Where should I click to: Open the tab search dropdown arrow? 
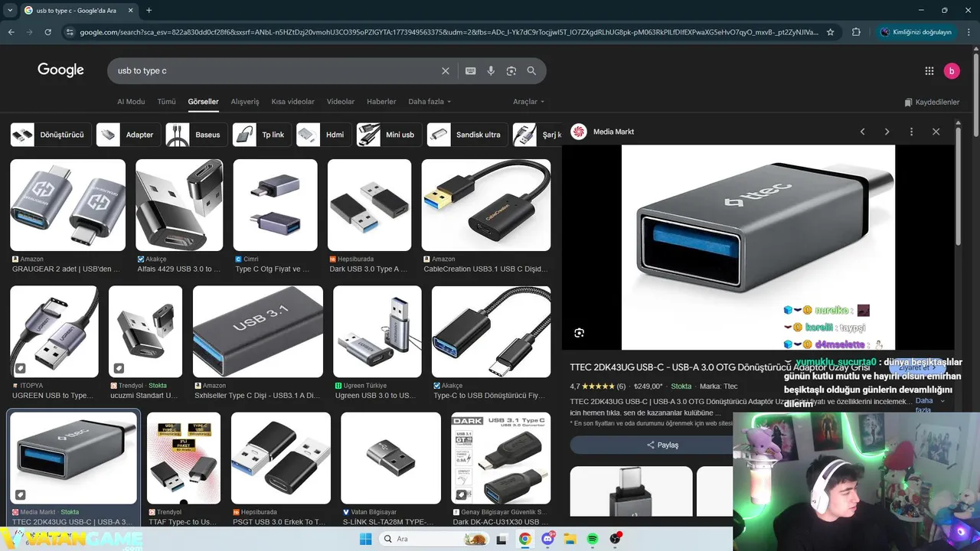10,10
